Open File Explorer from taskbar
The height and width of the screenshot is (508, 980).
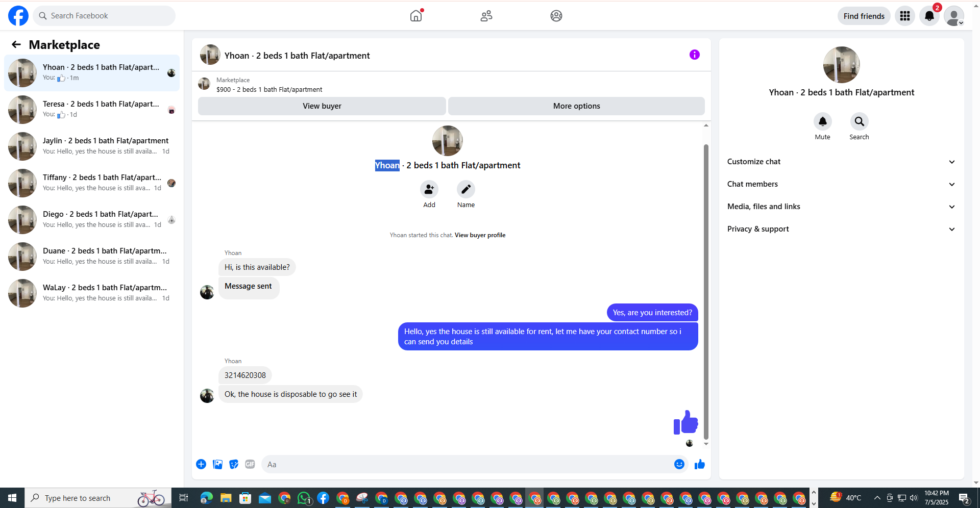pos(226,498)
